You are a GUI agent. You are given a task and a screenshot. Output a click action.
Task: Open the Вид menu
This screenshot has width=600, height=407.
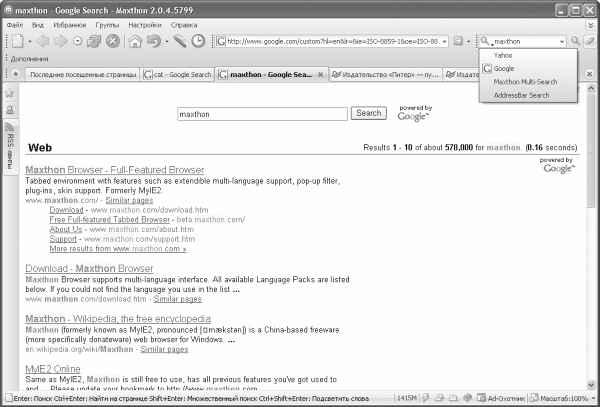[38, 25]
